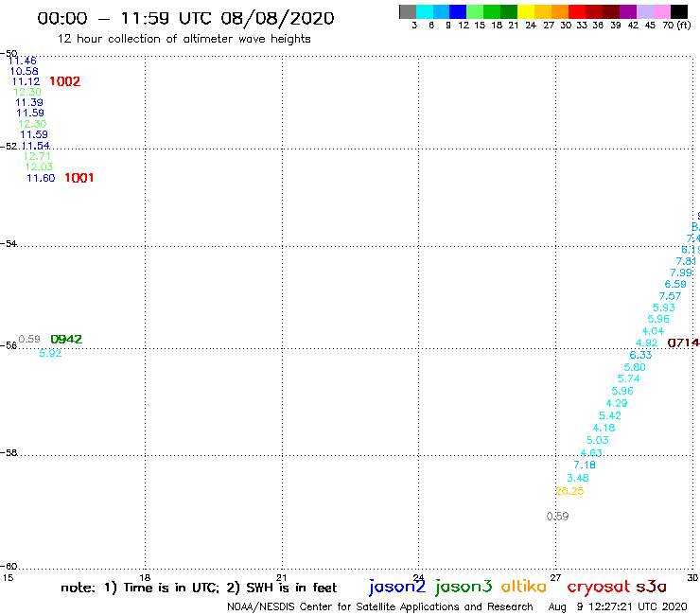Click the wave height value 4.04
Viewport: 700px width, 615px height.
click(653, 331)
